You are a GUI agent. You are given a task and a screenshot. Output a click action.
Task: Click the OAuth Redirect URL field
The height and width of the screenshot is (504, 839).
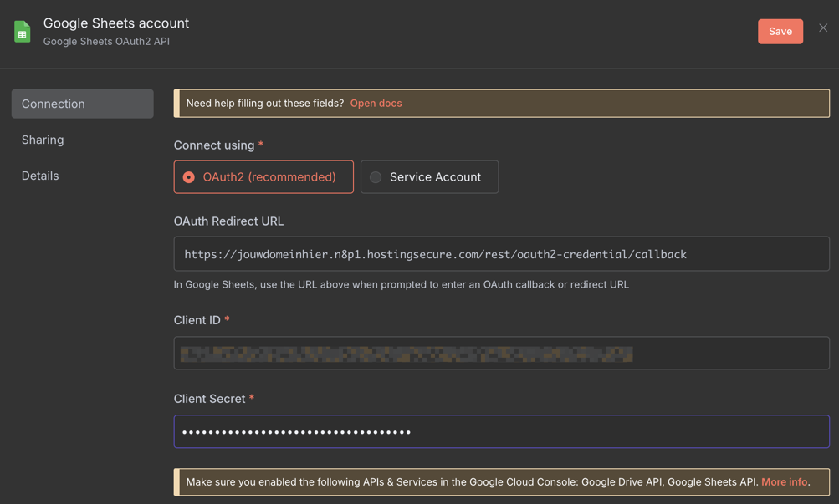coord(501,254)
